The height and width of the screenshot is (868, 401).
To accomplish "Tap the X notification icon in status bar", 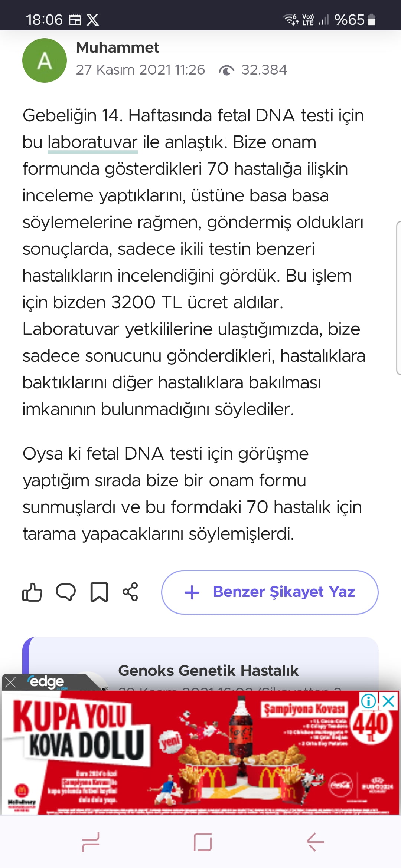I will click(93, 20).
